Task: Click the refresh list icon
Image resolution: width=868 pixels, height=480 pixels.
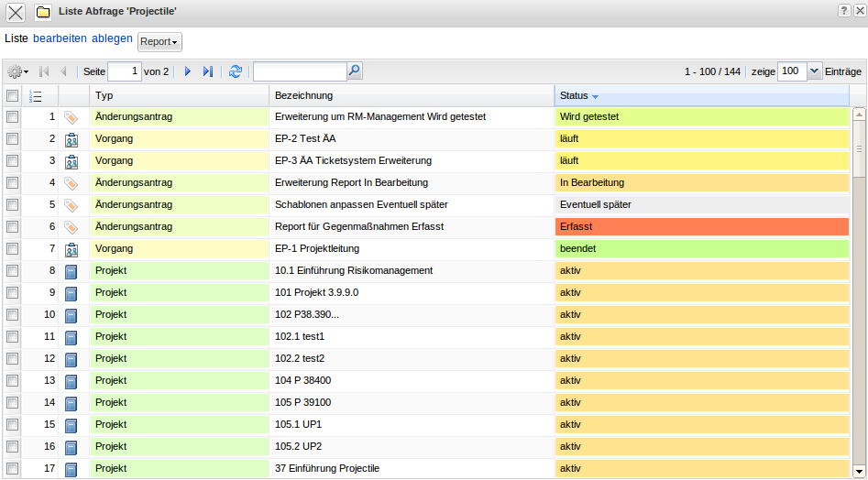Action: [236, 71]
